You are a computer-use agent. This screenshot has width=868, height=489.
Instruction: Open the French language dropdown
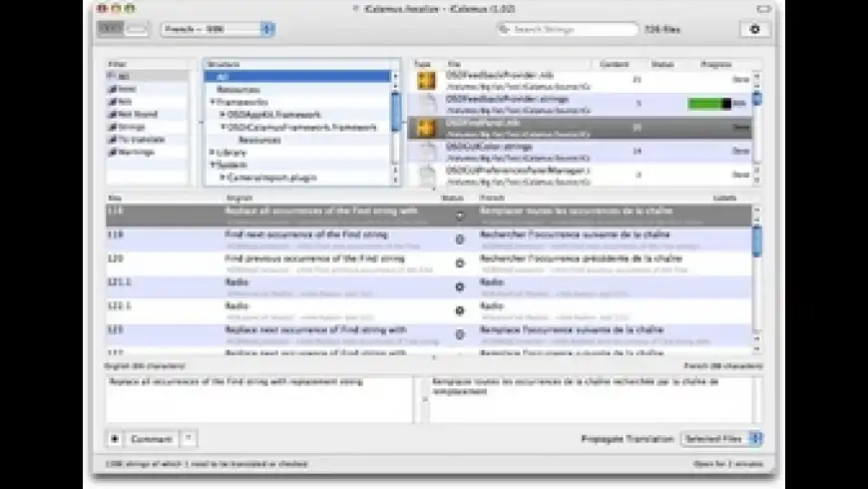click(x=218, y=29)
